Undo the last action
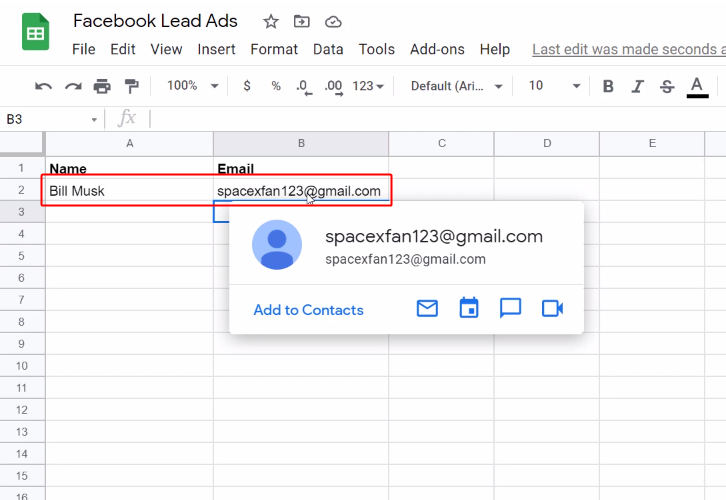726x500 pixels. pos(44,86)
